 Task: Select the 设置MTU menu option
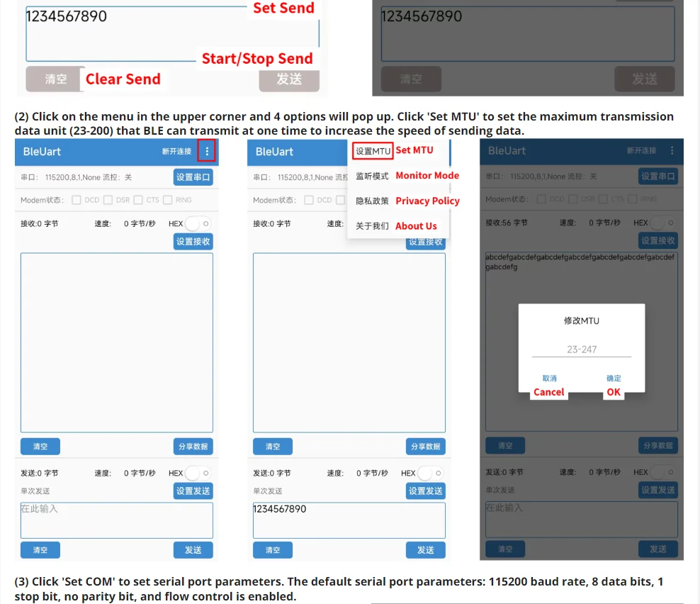click(x=373, y=151)
